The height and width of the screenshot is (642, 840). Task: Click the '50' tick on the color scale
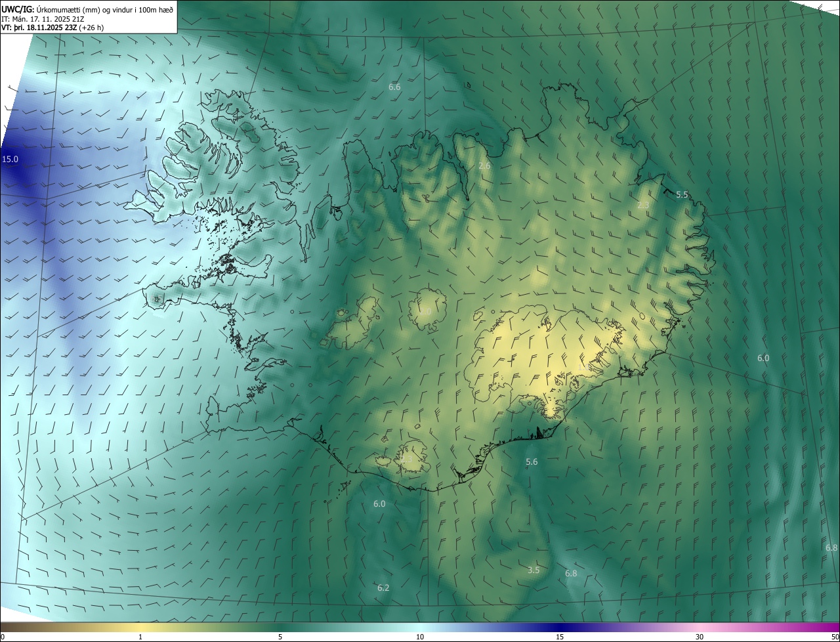835,637
